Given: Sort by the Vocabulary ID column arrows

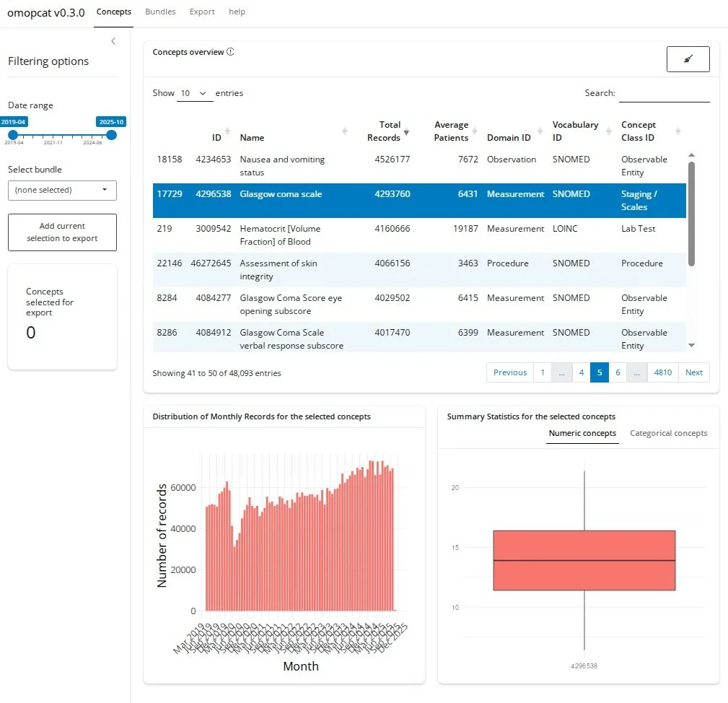Looking at the screenshot, I should pyautogui.click(x=609, y=131).
